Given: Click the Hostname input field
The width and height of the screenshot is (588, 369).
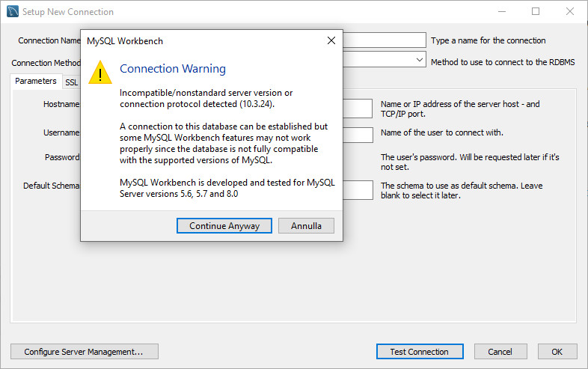Looking at the screenshot, I should [x=358, y=109].
